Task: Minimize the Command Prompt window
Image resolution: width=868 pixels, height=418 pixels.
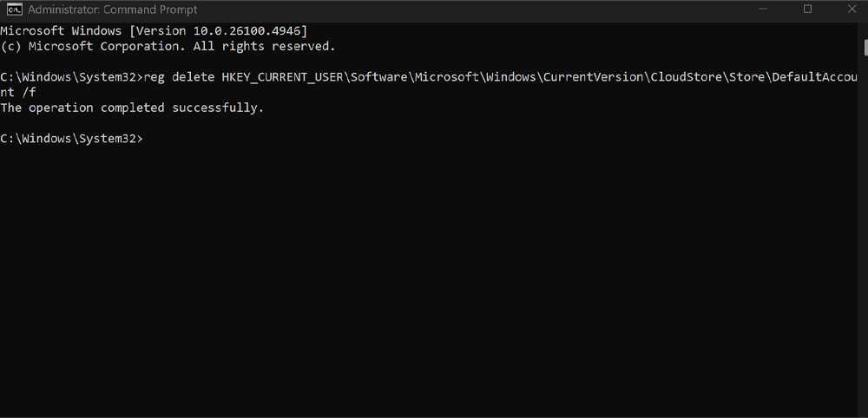Action: tap(768, 10)
